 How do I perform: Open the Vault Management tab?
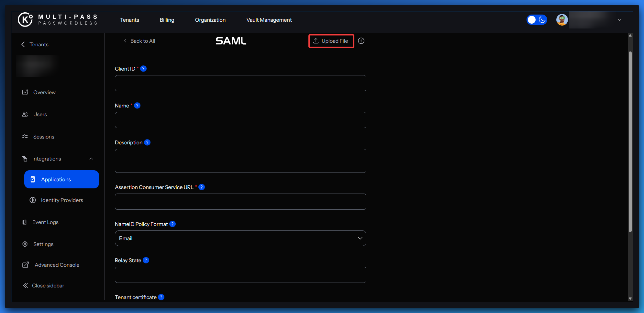pyautogui.click(x=269, y=20)
